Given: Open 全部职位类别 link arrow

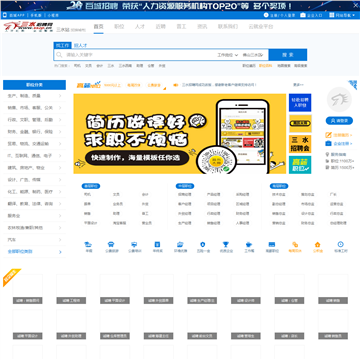Looking at the screenshot, I should pos(60,252).
